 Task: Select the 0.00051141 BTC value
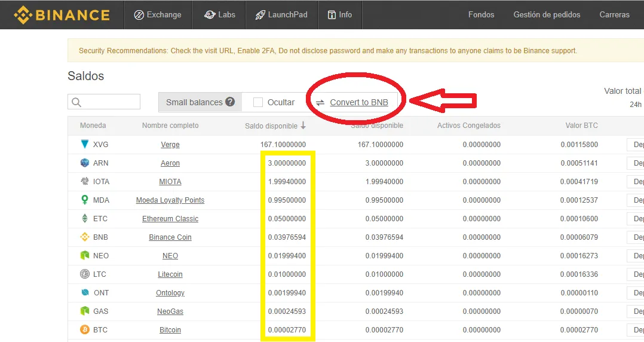(579, 163)
